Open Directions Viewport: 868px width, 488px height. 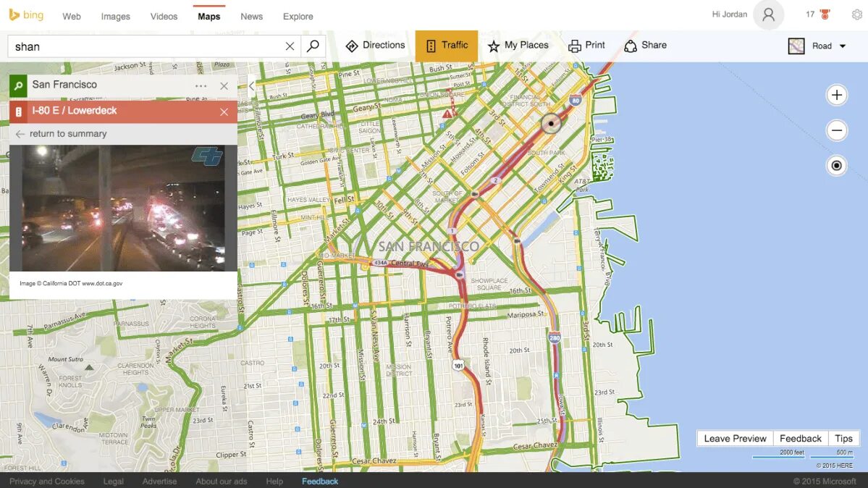tap(375, 46)
